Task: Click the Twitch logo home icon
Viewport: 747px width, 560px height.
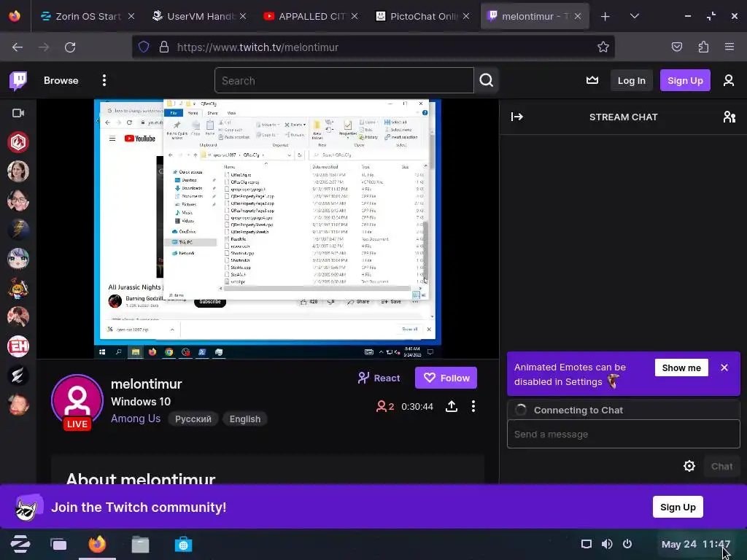Action: [x=18, y=80]
